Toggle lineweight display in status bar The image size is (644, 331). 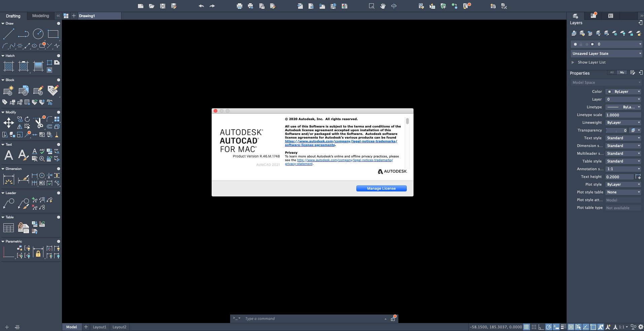[564, 327]
